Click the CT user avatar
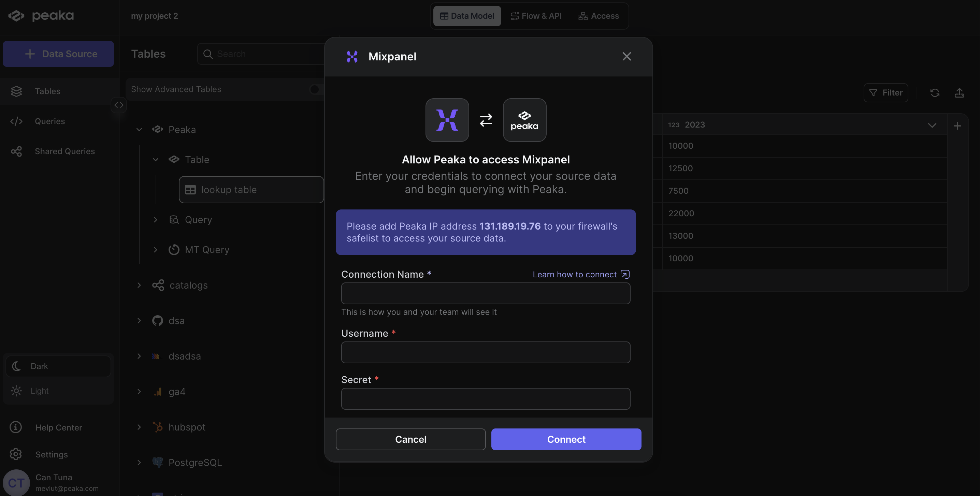Screen dimensions: 980x496 click(x=16, y=483)
